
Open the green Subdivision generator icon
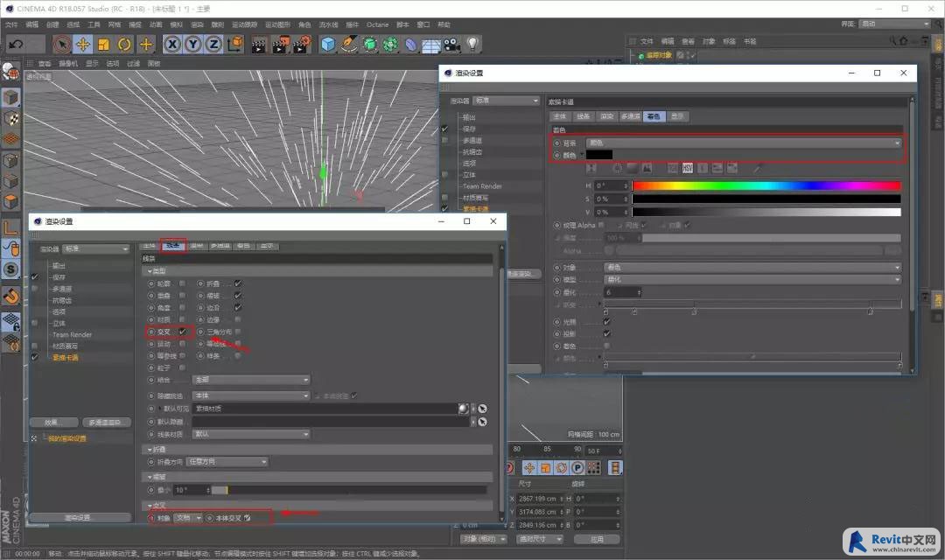tap(370, 44)
